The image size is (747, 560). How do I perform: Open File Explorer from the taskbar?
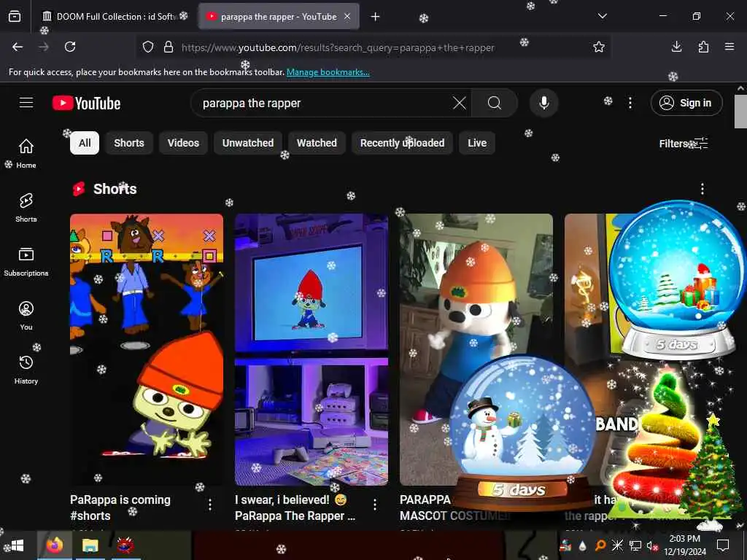point(90,545)
